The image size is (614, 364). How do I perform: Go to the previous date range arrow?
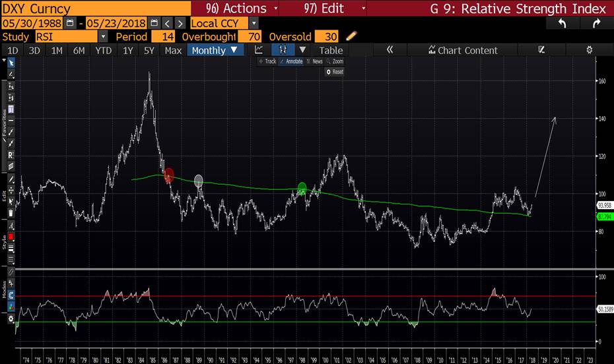tap(167, 24)
